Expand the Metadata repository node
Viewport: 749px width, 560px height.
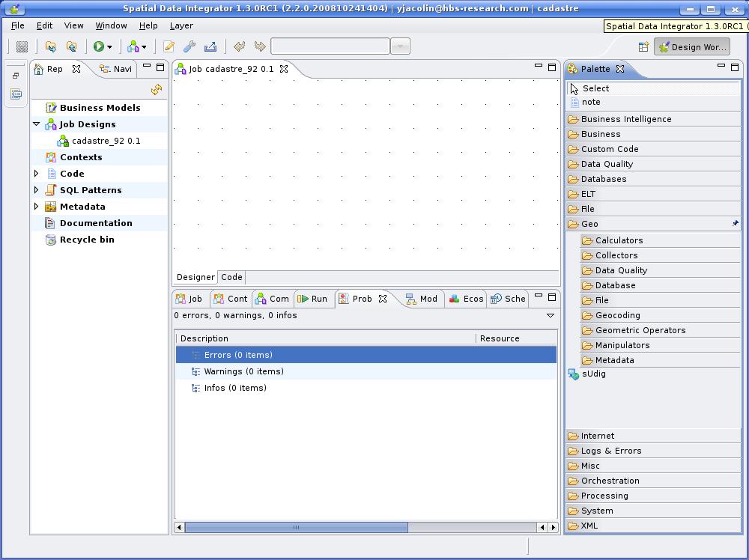pyautogui.click(x=36, y=207)
